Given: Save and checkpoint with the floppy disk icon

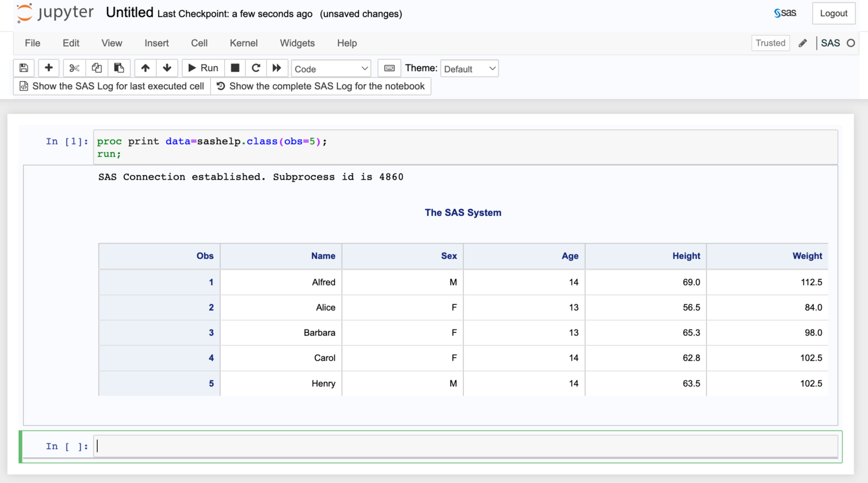Looking at the screenshot, I should click(24, 68).
